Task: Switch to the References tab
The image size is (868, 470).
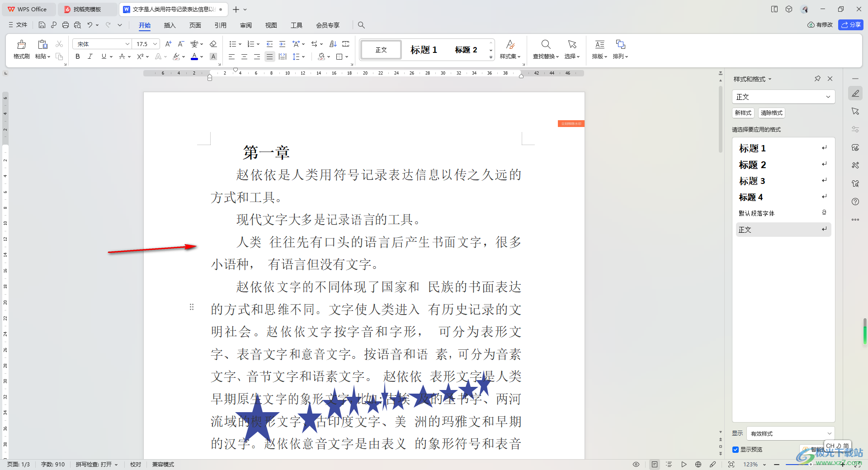Action: coord(221,25)
